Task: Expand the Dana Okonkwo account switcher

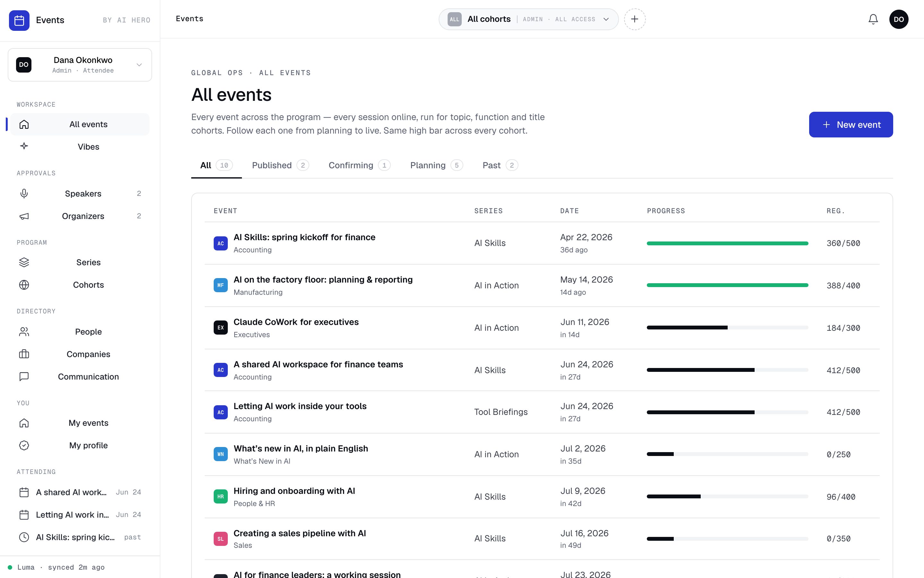Action: 80,65
